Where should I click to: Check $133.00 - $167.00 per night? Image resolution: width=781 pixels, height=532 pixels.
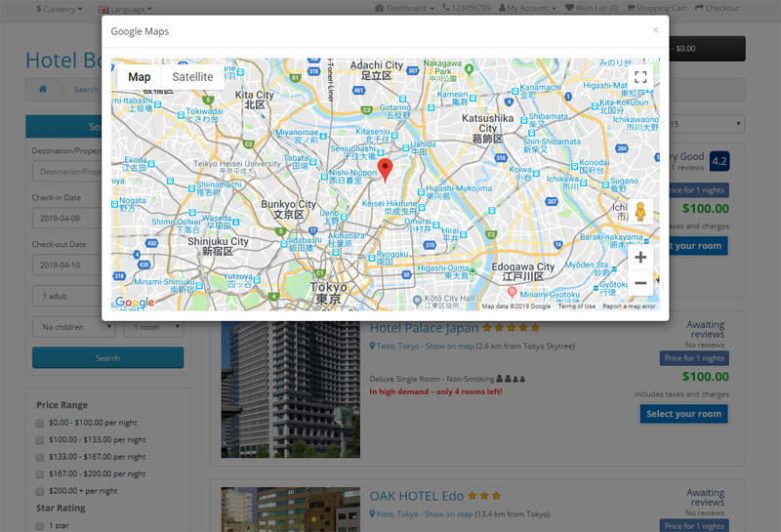point(40,457)
